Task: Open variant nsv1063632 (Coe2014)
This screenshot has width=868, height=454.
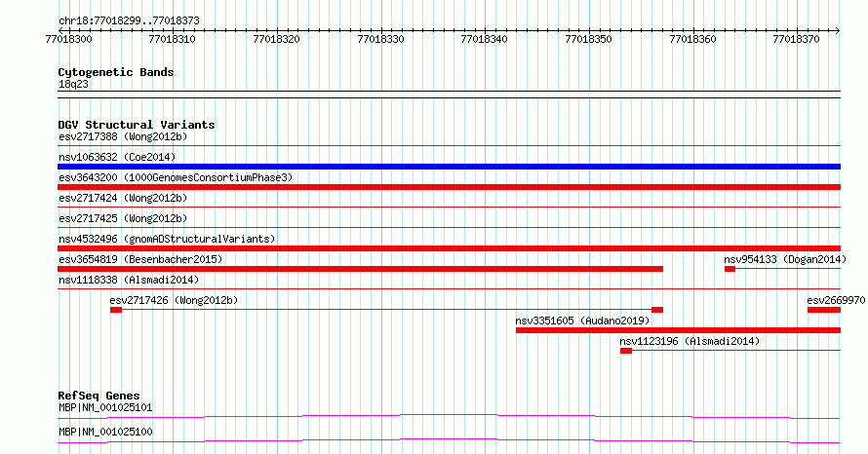Action: tap(117, 157)
